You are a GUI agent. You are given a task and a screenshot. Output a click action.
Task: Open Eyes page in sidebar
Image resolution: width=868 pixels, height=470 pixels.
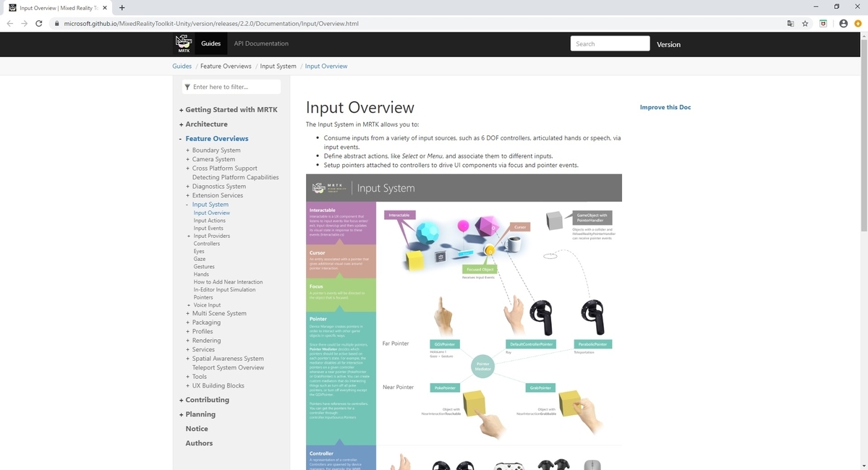tap(199, 251)
